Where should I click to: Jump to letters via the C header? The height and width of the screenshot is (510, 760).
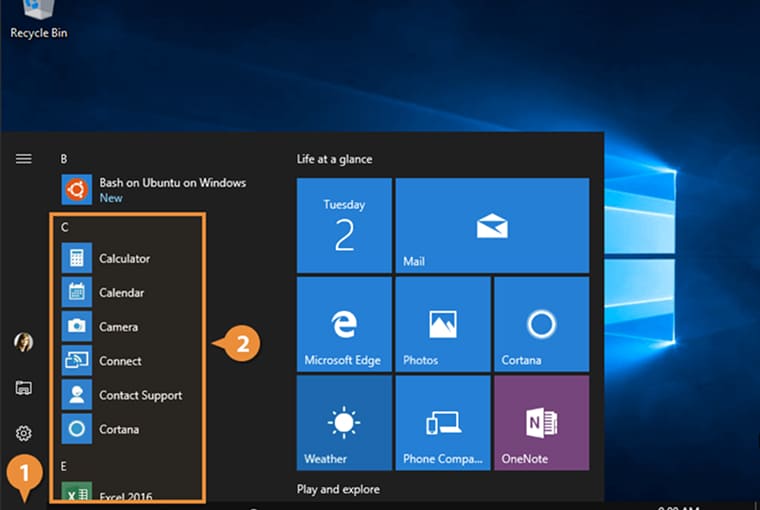pos(65,227)
